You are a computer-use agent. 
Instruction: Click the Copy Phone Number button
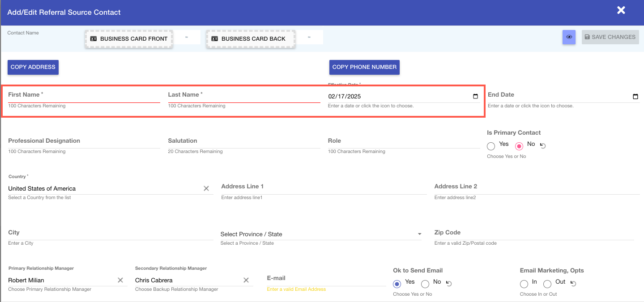tap(364, 67)
